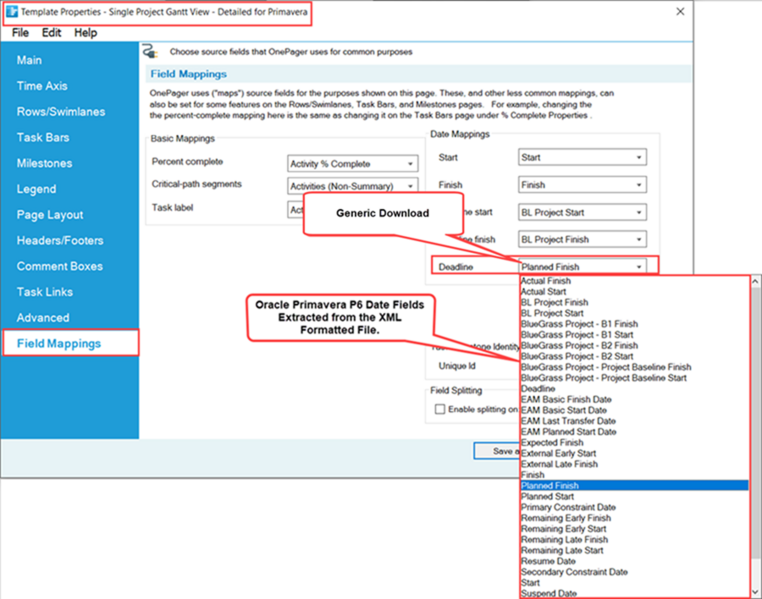Select 'BL Project Finish' list entry
762x599 pixels.
tap(634, 302)
